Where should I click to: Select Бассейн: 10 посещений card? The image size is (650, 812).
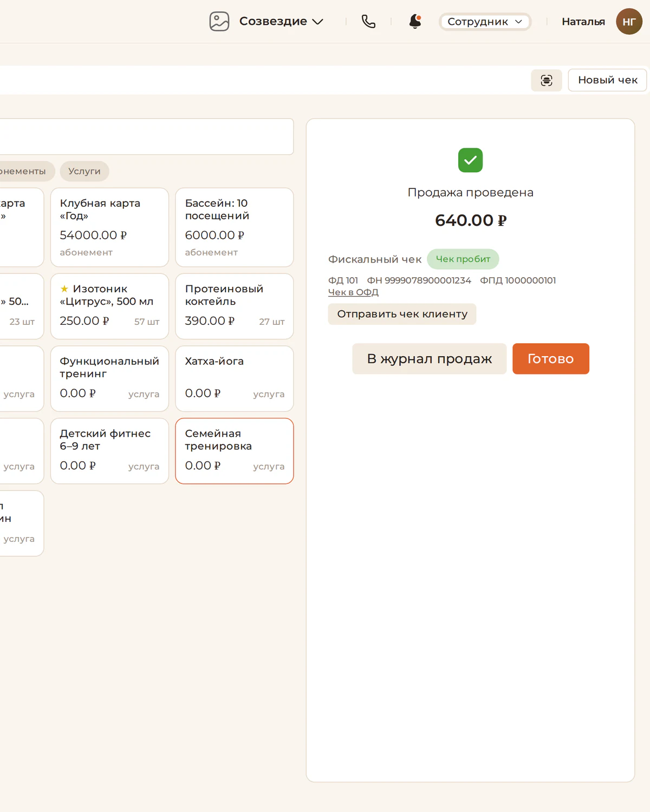235,227
